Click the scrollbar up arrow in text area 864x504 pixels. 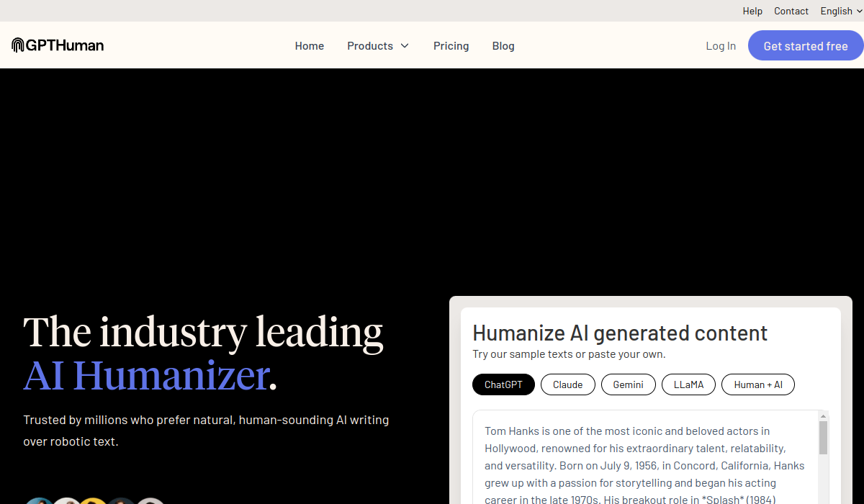click(824, 416)
